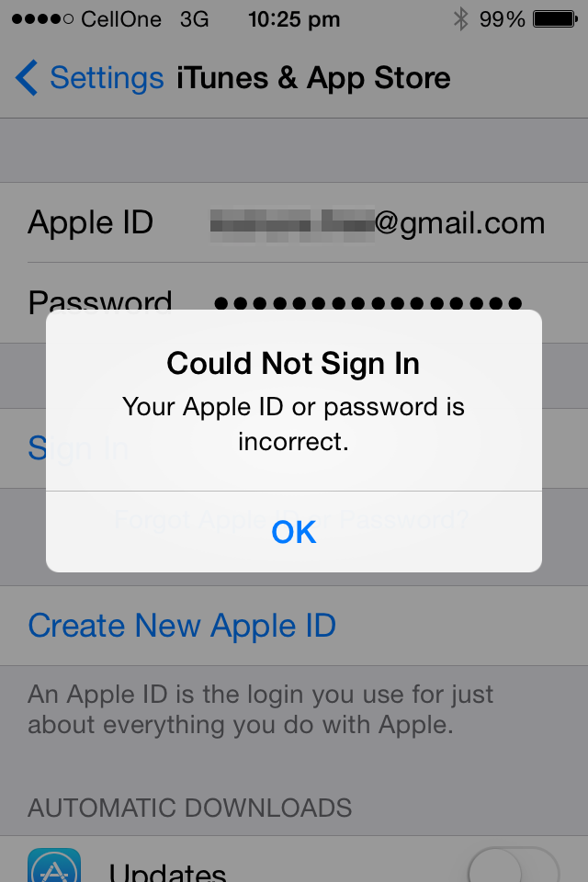Image resolution: width=588 pixels, height=882 pixels.
Task: Tap the battery indicator icon
Action: pos(555,19)
